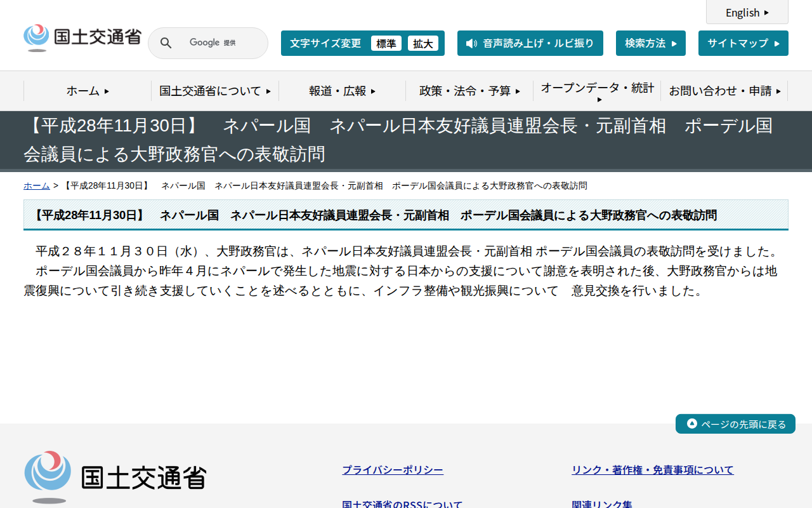Image resolution: width=812 pixels, height=508 pixels.
Task: Open the お問い合わせ・申請 menu
Action: [x=724, y=91]
